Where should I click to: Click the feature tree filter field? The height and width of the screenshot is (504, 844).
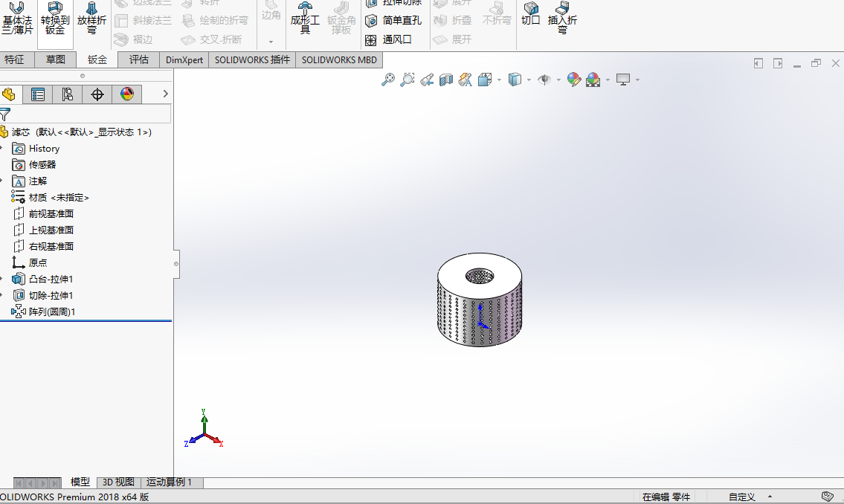pos(86,114)
